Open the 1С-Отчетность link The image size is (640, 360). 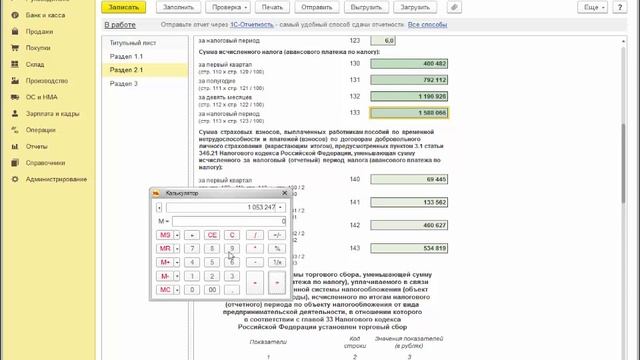[252, 25]
